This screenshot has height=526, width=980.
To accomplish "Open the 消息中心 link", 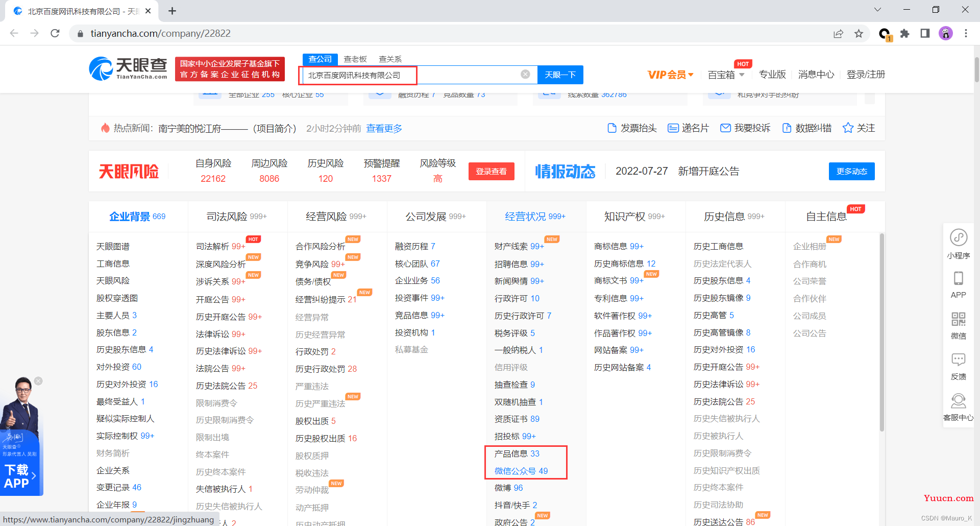I will (816, 75).
